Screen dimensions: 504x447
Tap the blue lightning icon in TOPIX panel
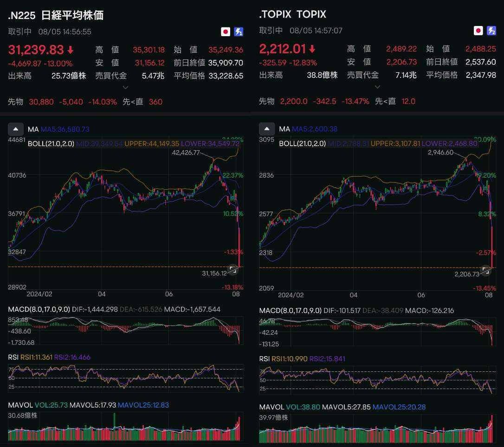coord(491,31)
